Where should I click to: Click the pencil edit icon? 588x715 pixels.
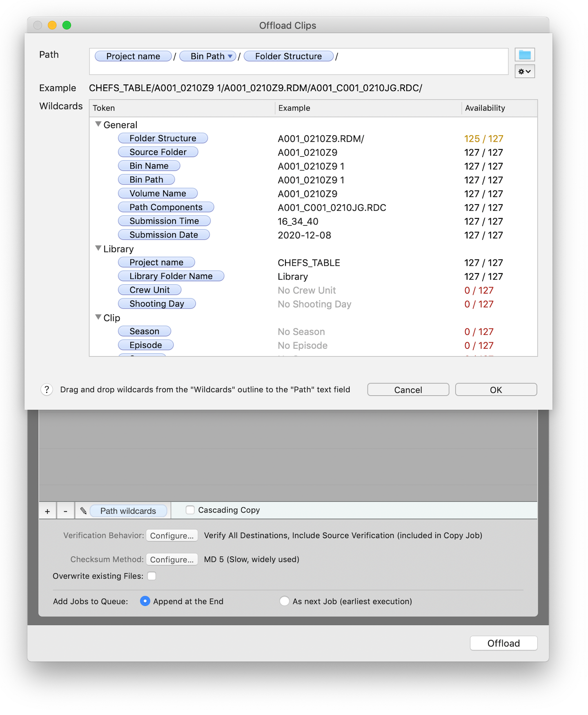click(x=83, y=511)
